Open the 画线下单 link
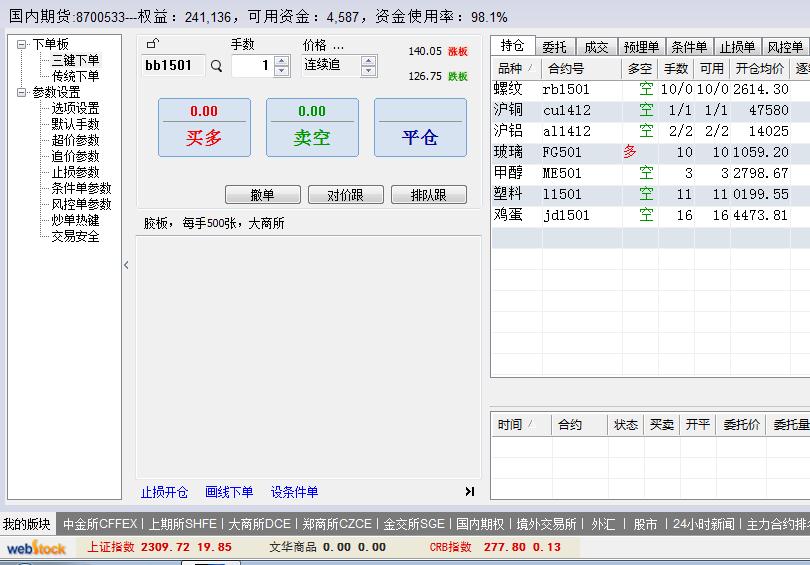The width and height of the screenshot is (810, 565). [229, 492]
